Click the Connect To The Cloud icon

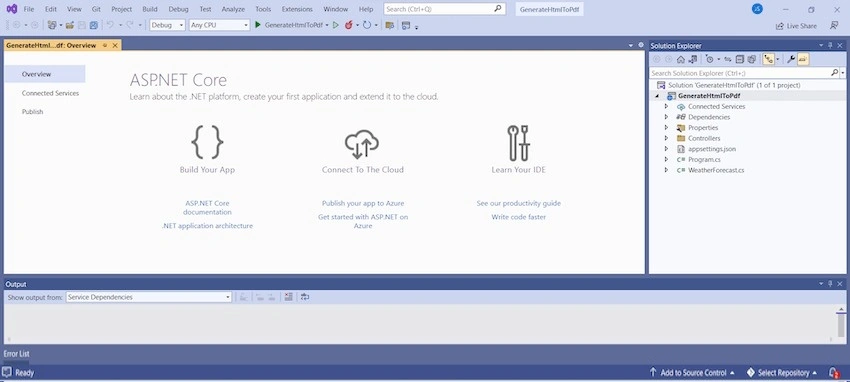click(362, 144)
